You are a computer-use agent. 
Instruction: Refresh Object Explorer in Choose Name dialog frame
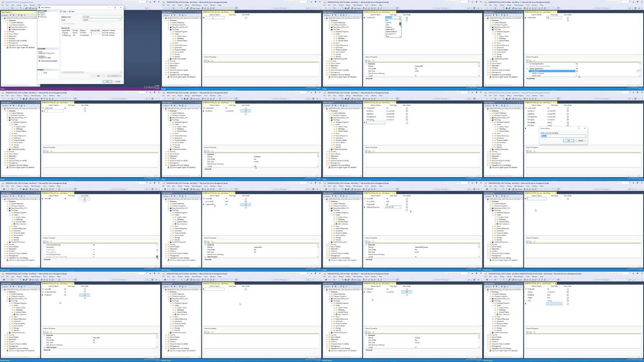pyautogui.click(x=504, y=105)
